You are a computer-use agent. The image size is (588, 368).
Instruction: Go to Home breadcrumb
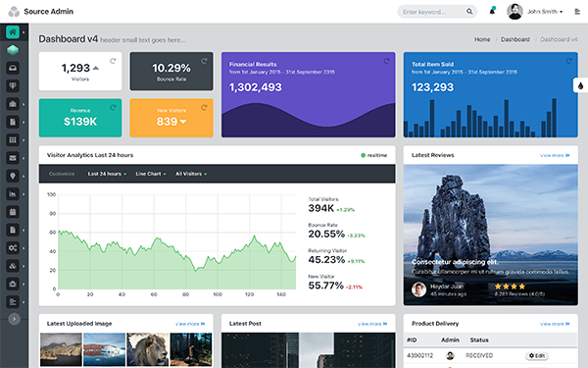click(x=482, y=39)
